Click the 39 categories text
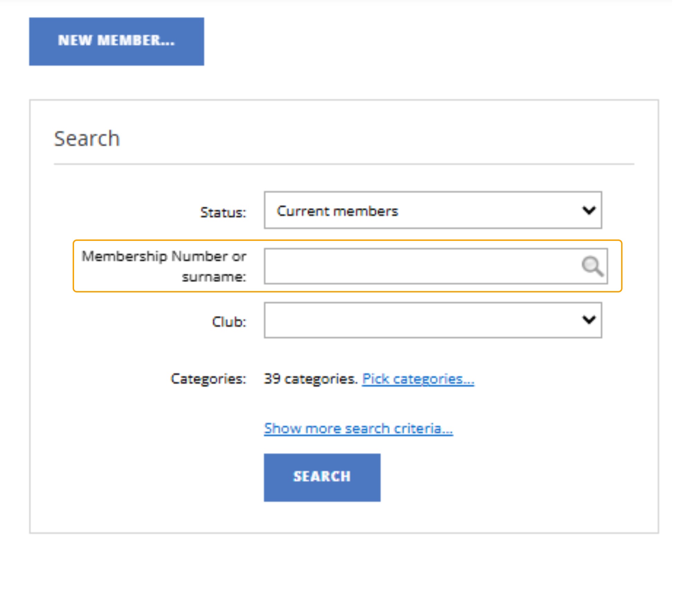 click(x=310, y=379)
